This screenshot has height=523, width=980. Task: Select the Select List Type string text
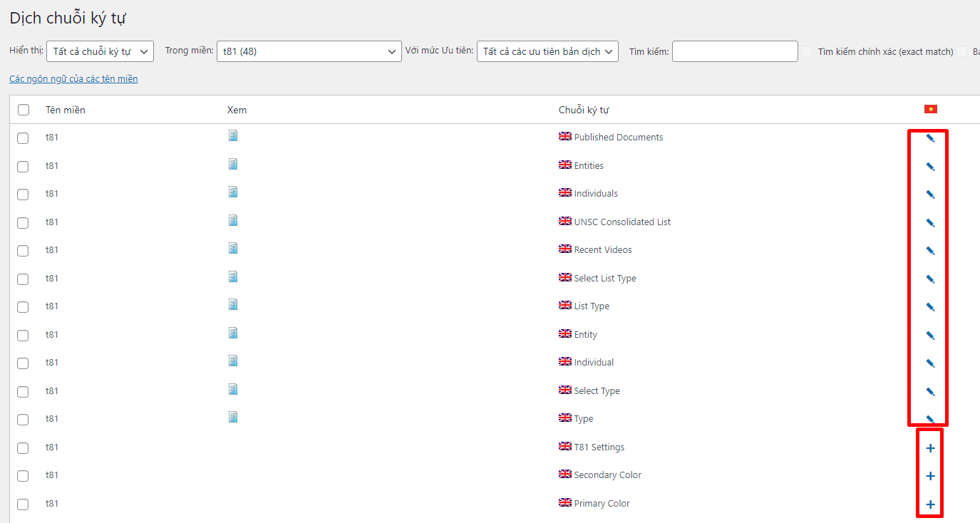click(605, 278)
